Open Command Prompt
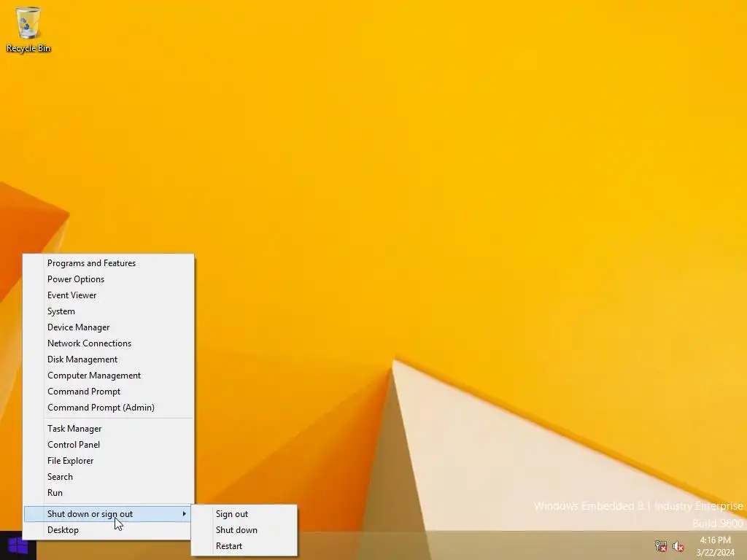 (x=109, y=392)
